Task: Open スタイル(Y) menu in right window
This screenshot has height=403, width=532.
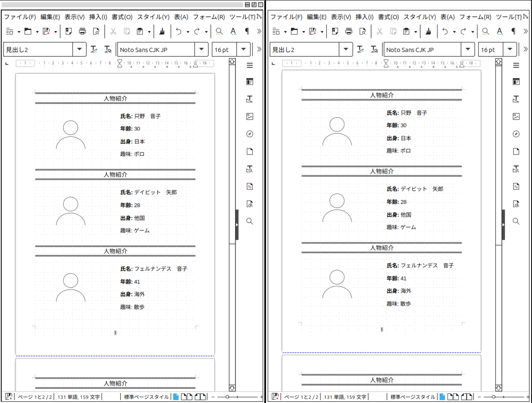Action: click(419, 17)
